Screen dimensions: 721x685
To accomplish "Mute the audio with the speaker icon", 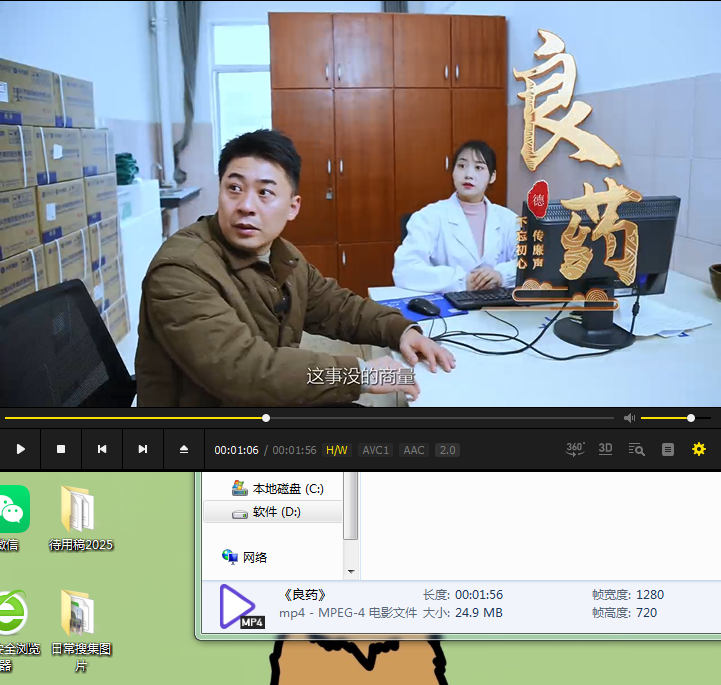I will pos(629,418).
